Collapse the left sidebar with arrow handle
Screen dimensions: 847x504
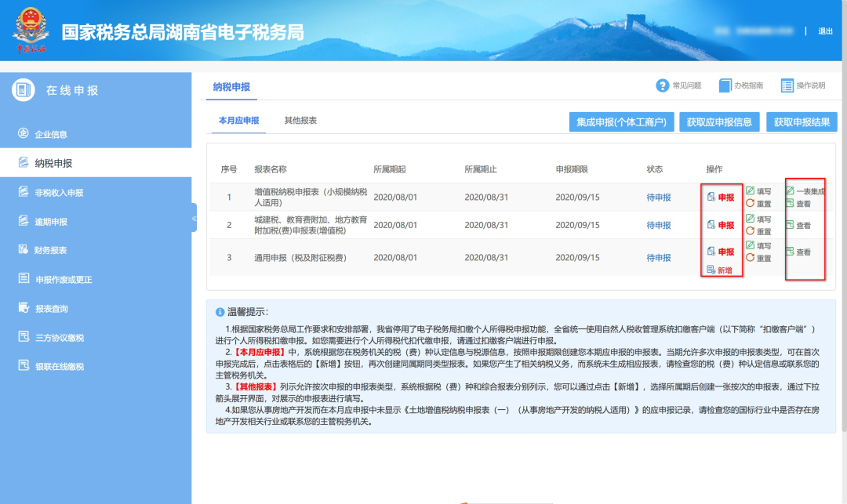coord(194,218)
